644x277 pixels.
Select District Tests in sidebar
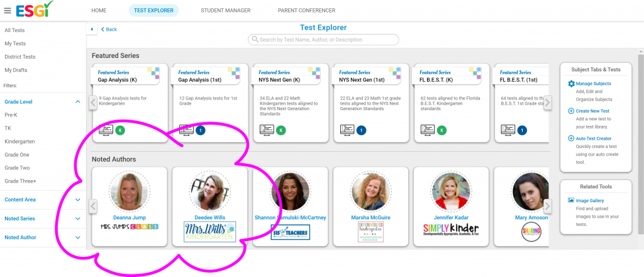[x=20, y=57]
